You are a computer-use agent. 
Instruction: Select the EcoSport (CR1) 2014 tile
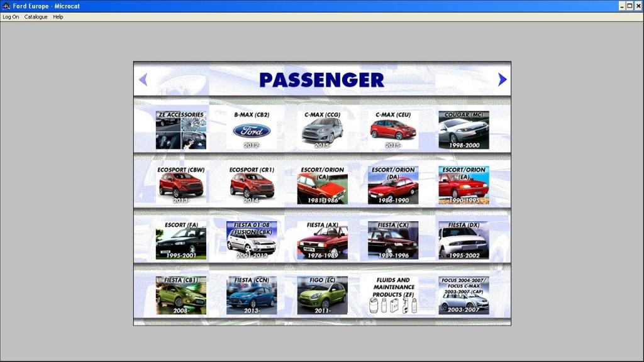(x=252, y=185)
